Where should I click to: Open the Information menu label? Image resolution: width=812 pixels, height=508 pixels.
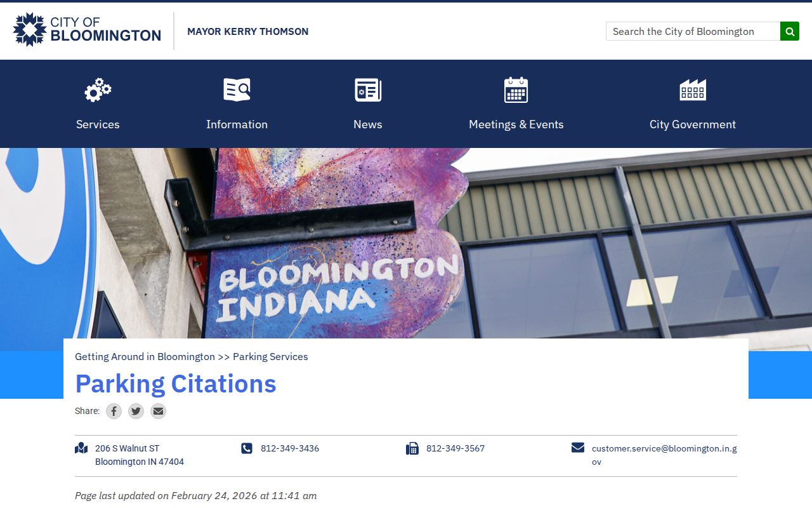(x=237, y=124)
